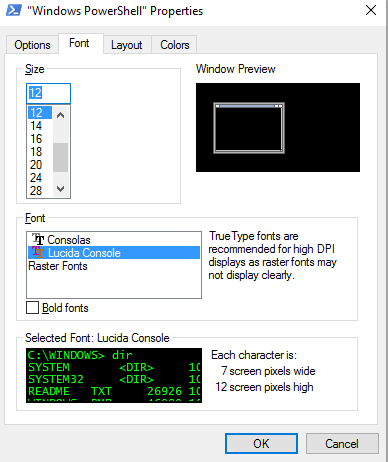Enable the Bold fonts checkbox
This screenshot has width=388, height=462.
point(32,308)
